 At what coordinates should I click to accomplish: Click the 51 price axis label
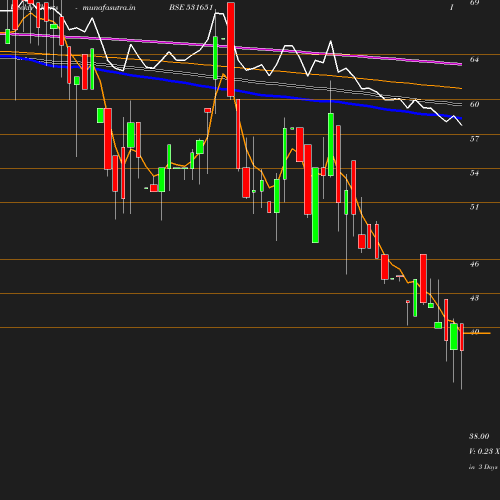[x=474, y=207]
